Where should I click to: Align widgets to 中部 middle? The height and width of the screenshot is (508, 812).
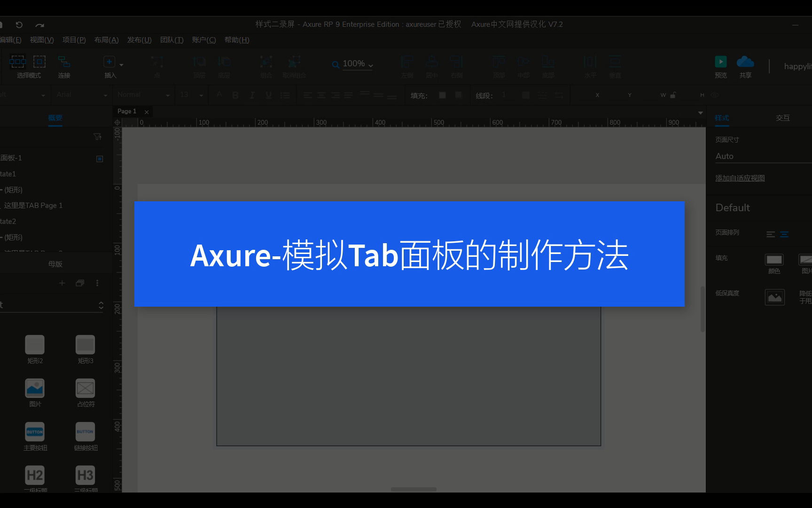click(x=523, y=62)
